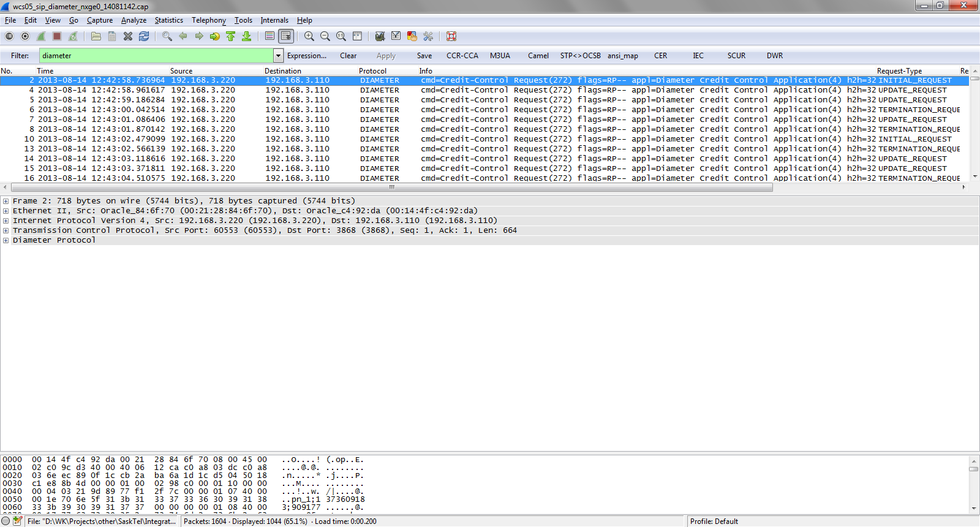The width and height of the screenshot is (980, 527).
Task: Open the Internals menu
Action: [274, 20]
